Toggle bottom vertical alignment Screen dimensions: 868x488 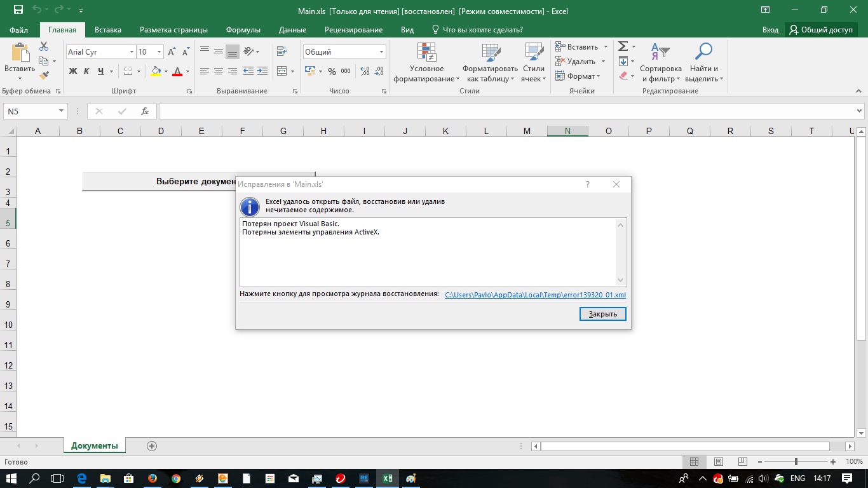233,52
